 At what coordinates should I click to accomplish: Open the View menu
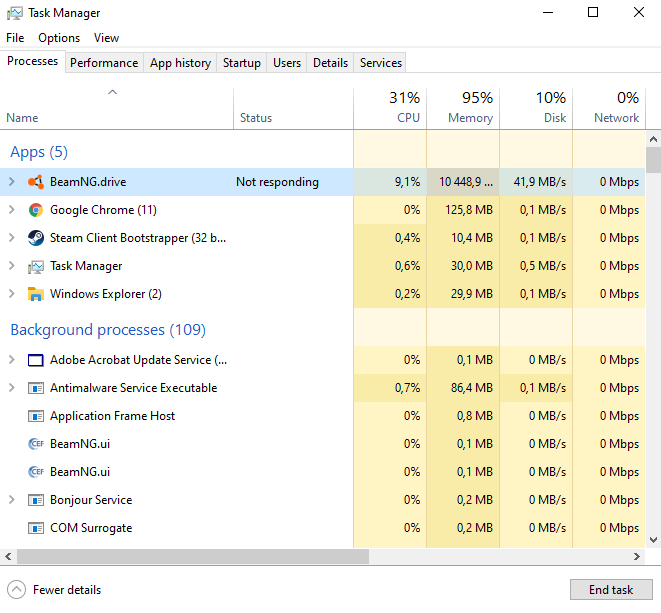click(x=106, y=38)
